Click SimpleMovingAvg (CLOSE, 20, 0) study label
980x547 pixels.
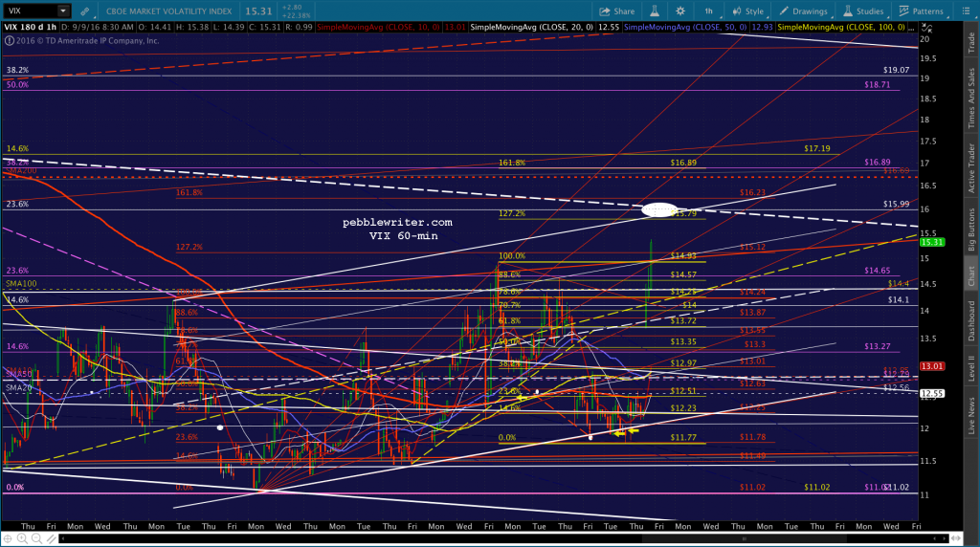532,28
